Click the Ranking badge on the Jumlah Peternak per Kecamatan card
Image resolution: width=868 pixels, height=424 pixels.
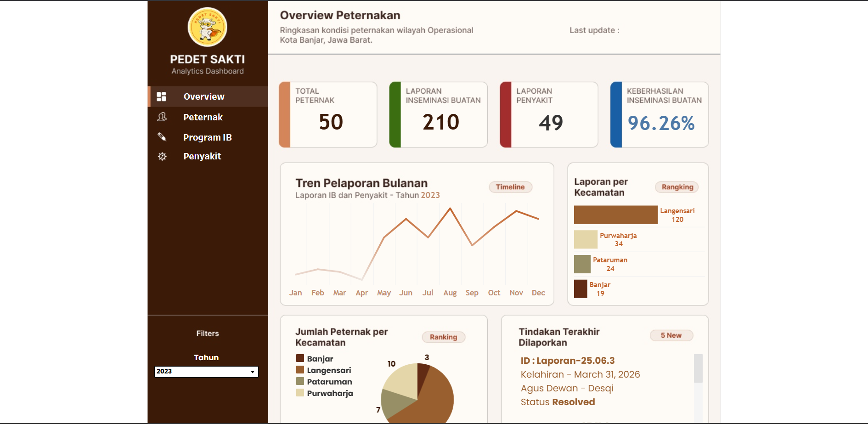tap(443, 337)
